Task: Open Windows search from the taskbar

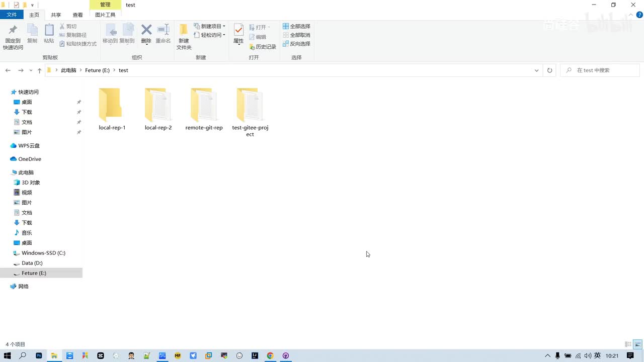Action: point(23,355)
